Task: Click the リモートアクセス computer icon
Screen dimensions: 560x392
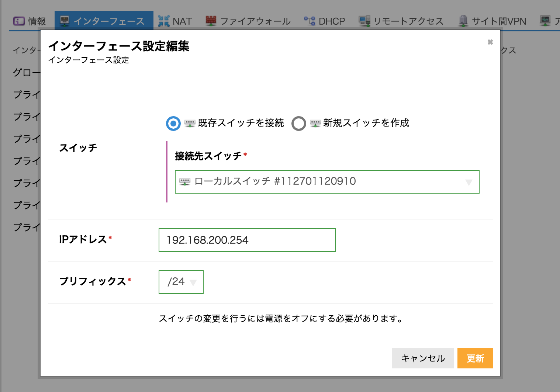Action: point(364,21)
